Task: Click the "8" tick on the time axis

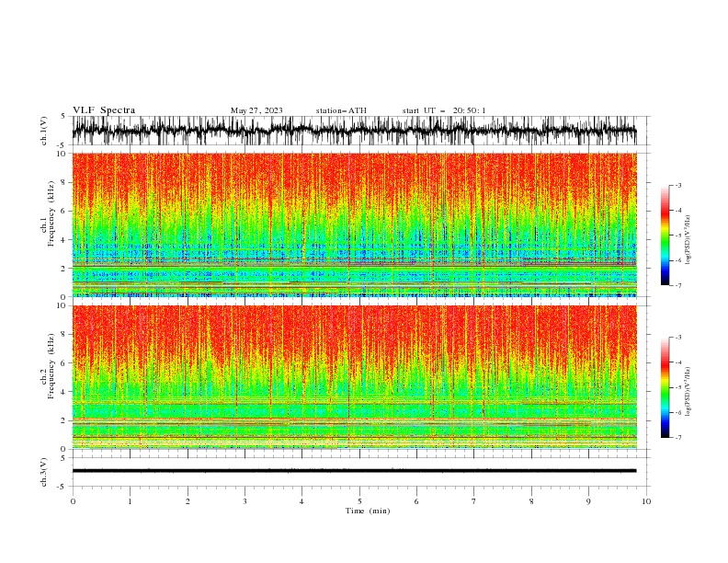Action: pyautogui.click(x=531, y=501)
